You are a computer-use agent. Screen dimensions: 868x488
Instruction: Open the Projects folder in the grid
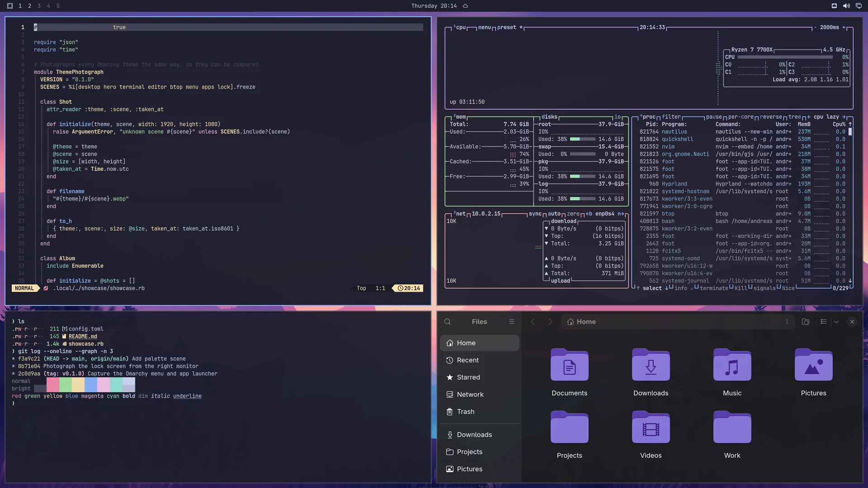pyautogui.click(x=570, y=435)
